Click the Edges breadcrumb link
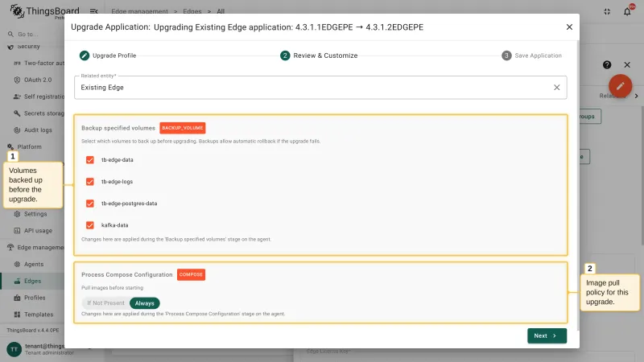 coord(192,11)
